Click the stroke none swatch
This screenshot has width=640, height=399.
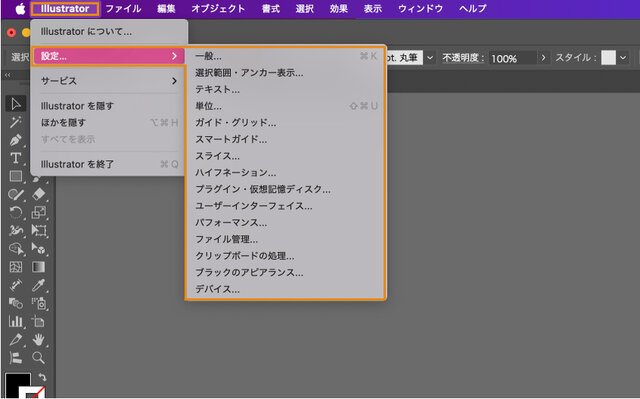(33, 393)
